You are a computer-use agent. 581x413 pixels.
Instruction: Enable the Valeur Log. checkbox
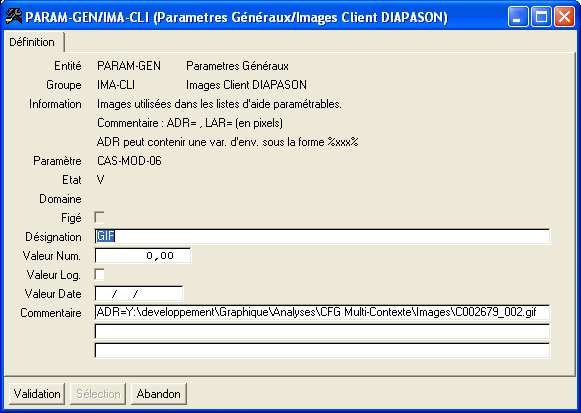(x=99, y=274)
